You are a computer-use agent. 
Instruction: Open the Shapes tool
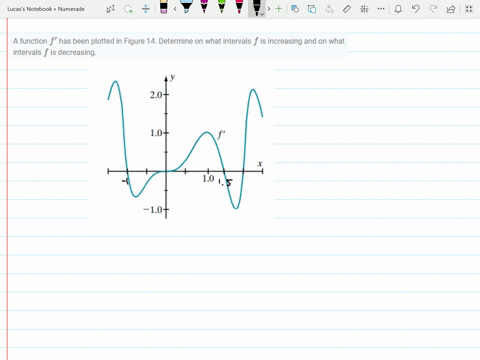coord(295,9)
